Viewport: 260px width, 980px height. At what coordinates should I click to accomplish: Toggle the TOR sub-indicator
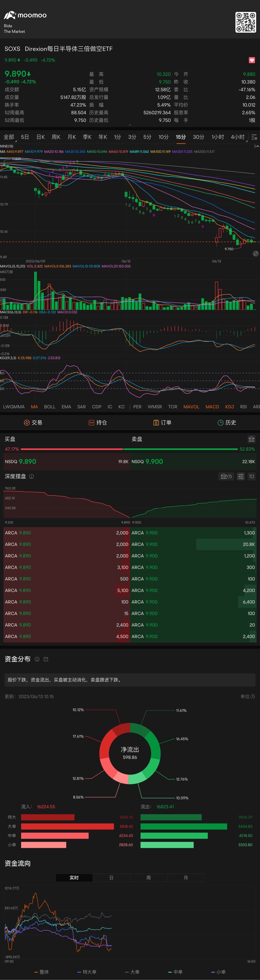click(173, 407)
